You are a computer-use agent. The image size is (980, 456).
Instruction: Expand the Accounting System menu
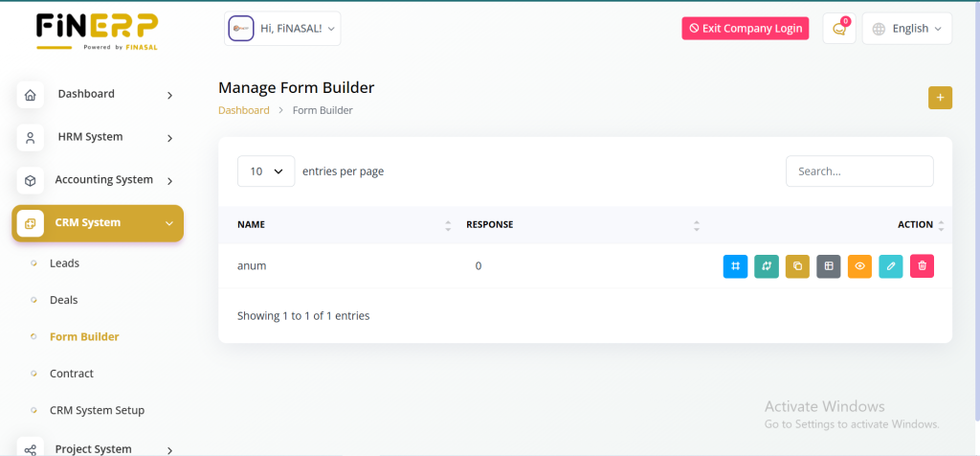[x=98, y=180]
